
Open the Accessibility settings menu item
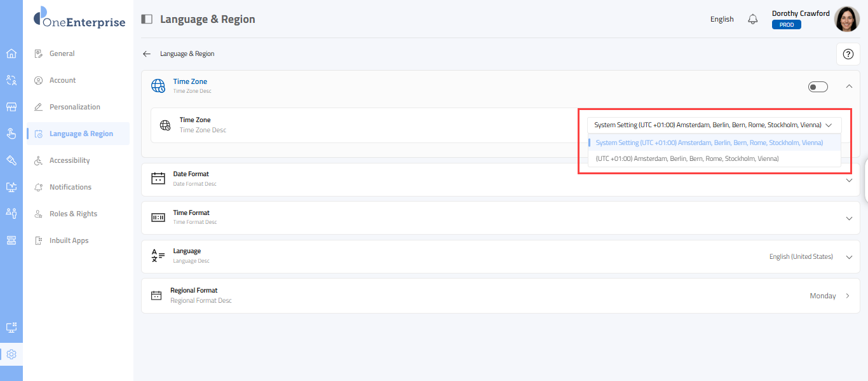(69, 160)
